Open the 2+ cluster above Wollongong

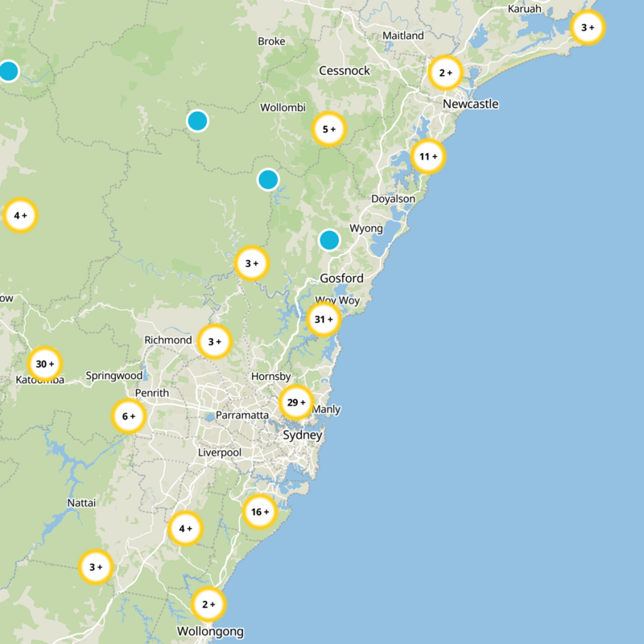pyautogui.click(x=208, y=605)
